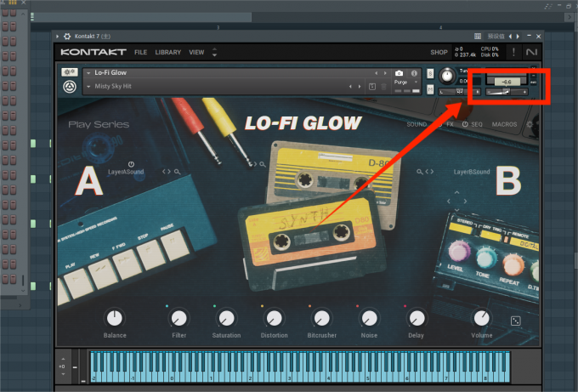Select next FL preset with right arrow
The image size is (578, 392).
(x=518, y=37)
